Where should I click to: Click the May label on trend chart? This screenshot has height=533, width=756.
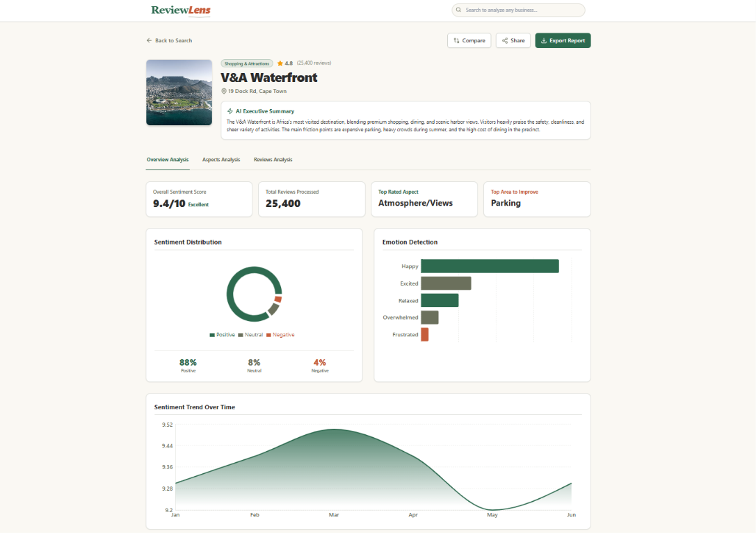[492, 515]
